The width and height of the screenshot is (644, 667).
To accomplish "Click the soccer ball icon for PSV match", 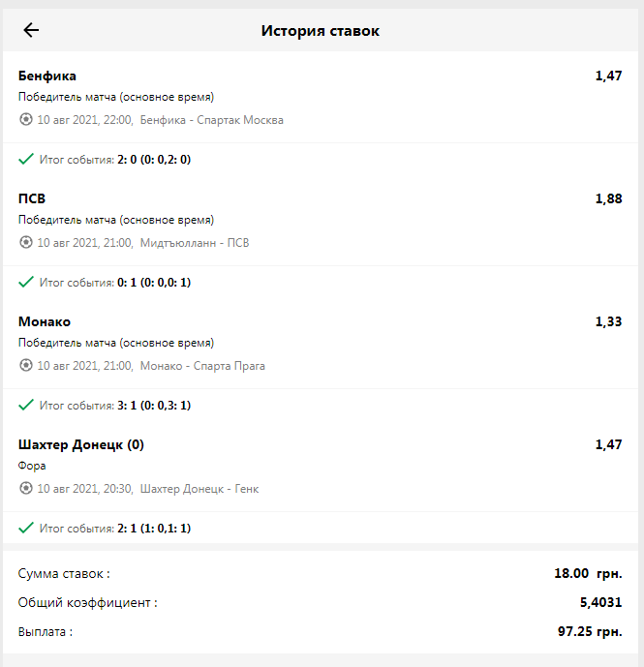I will (25, 242).
